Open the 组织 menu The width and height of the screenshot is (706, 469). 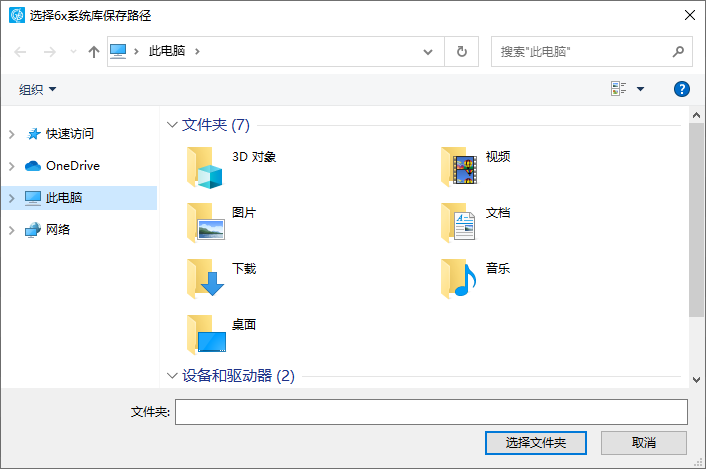coord(37,89)
